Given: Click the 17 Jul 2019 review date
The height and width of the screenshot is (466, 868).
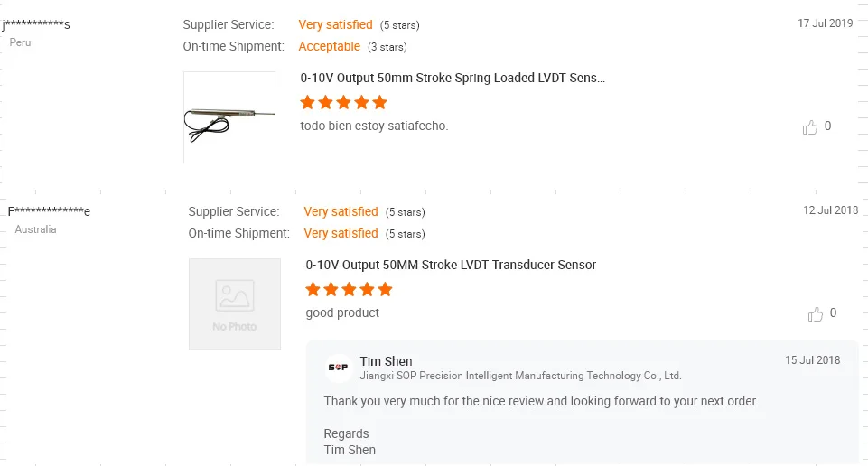Looking at the screenshot, I should coord(826,23).
